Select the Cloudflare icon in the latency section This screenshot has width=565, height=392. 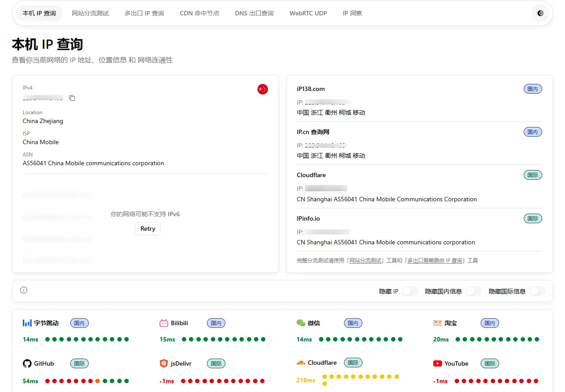point(301,363)
